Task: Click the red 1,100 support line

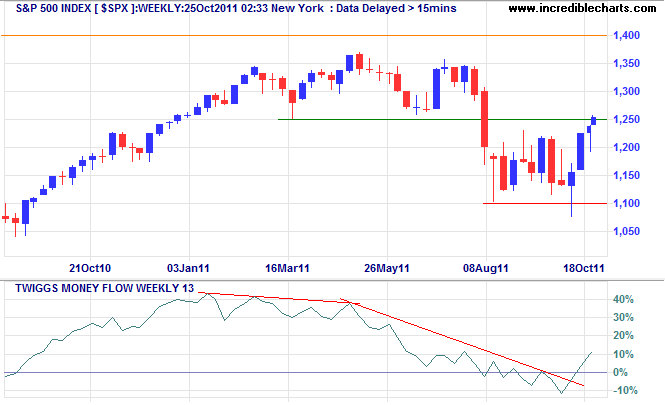Action: pyautogui.click(x=545, y=203)
